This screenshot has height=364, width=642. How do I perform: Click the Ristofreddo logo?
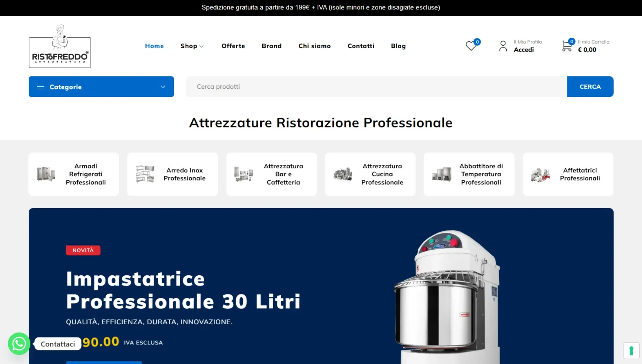60,46
